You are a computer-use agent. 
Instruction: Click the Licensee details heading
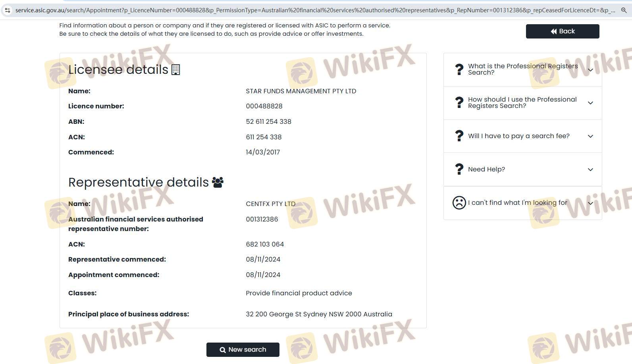coord(118,69)
